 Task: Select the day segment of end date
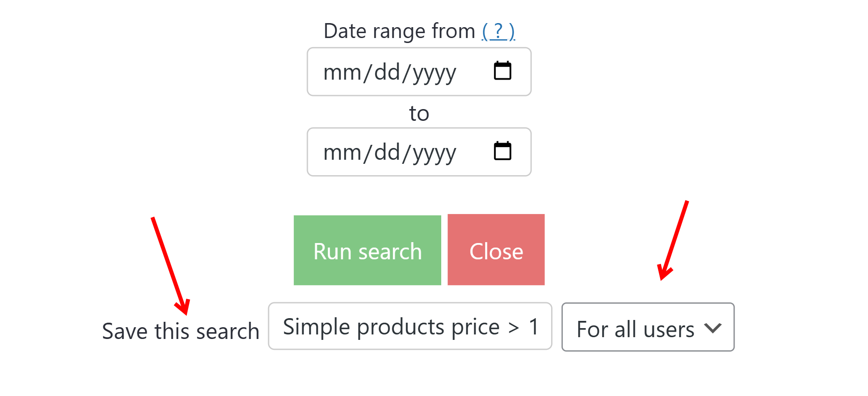387,153
